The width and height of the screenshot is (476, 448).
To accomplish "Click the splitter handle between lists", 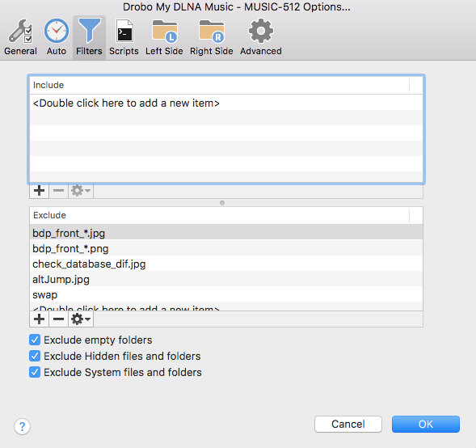I will pos(222,203).
